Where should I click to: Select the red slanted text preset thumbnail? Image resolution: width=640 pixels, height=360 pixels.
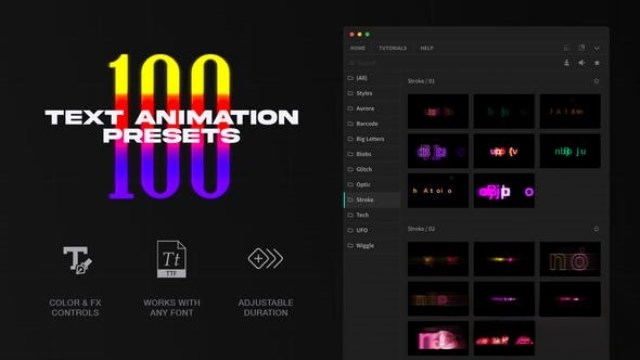pos(504,338)
